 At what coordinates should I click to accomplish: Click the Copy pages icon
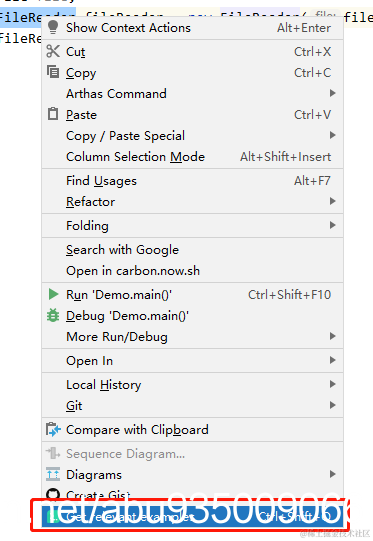coord(53,72)
